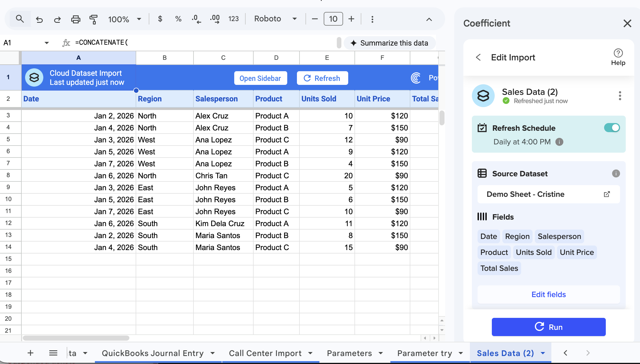Click the increase decimal places icon

point(215,19)
